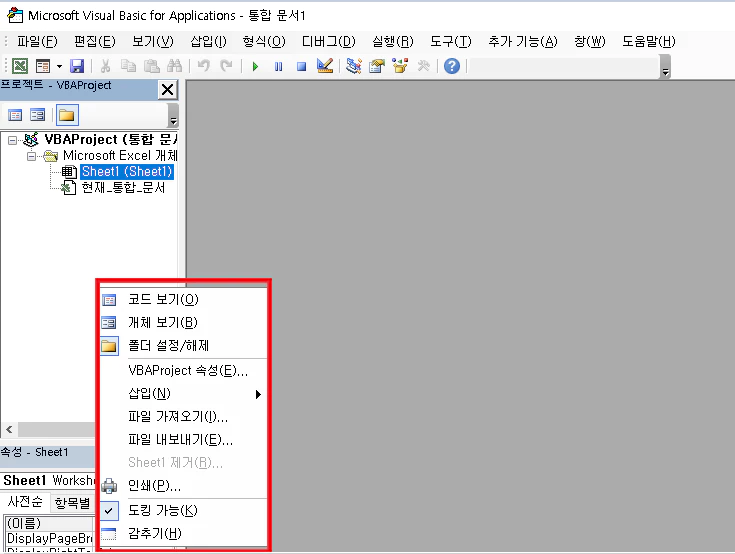Choose 코드 보기(O) in context menu
This screenshot has width=735, height=554.
click(183, 299)
